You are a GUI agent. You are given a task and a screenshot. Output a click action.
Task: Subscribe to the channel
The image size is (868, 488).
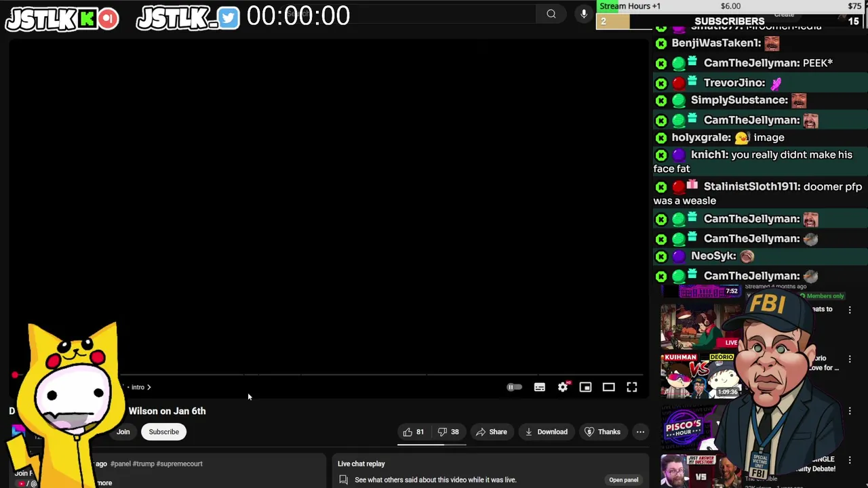coord(164,432)
